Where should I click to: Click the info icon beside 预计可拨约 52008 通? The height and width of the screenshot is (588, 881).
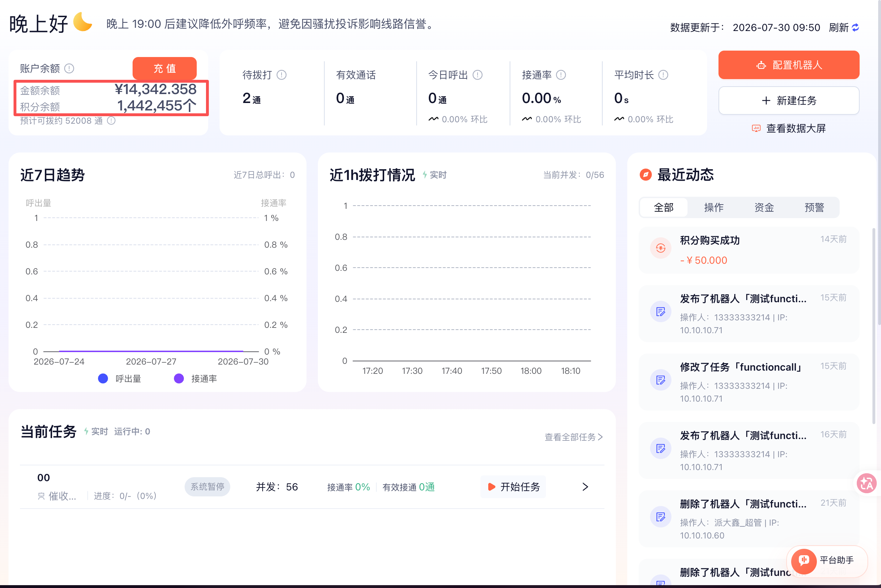[112, 121]
